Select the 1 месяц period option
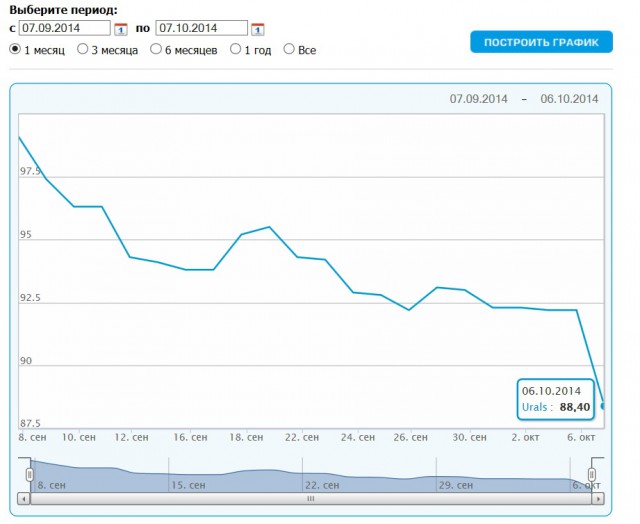 [15, 48]
